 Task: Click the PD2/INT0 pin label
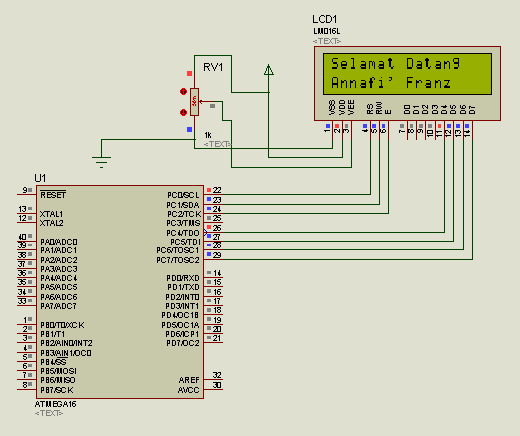click(x=182, y=297)
